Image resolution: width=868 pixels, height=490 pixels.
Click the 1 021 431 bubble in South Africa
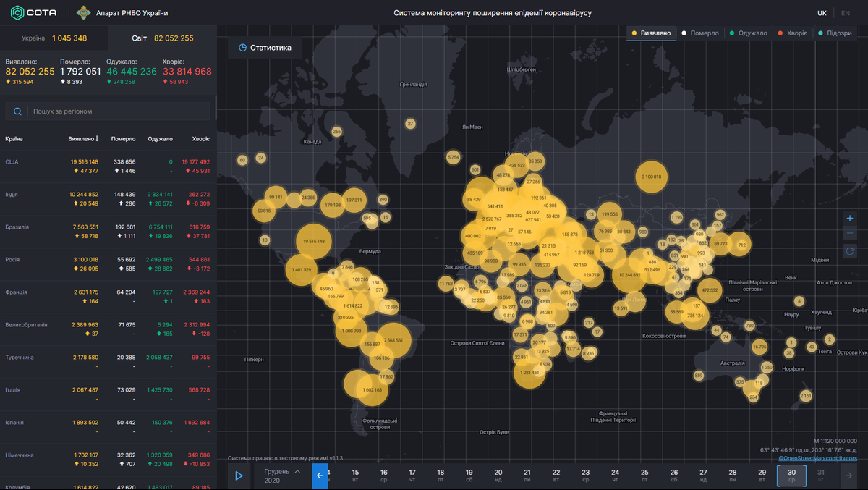click(x=530, y=373)
